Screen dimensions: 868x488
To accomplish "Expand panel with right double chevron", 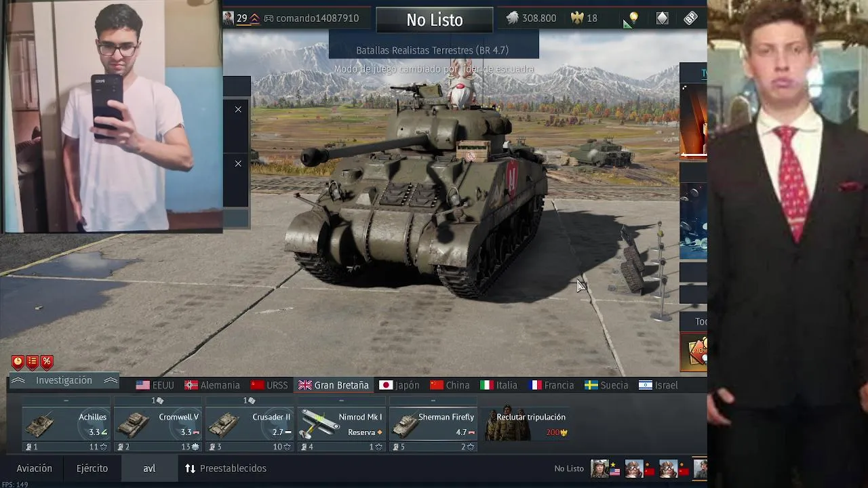I will pyautogui.click(x=111, y=381).
